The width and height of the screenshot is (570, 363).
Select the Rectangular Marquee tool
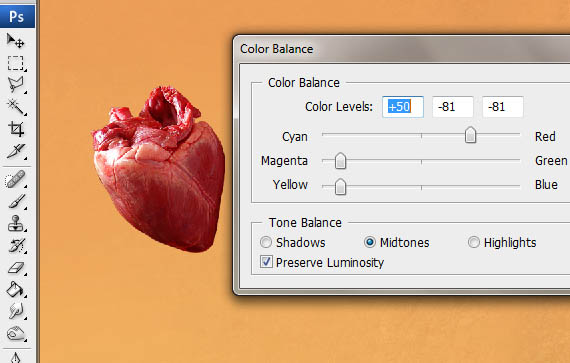(16, 63)
